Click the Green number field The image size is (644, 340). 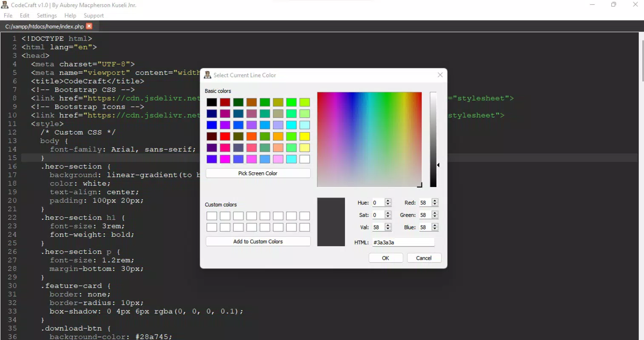(x=425, y=215)
